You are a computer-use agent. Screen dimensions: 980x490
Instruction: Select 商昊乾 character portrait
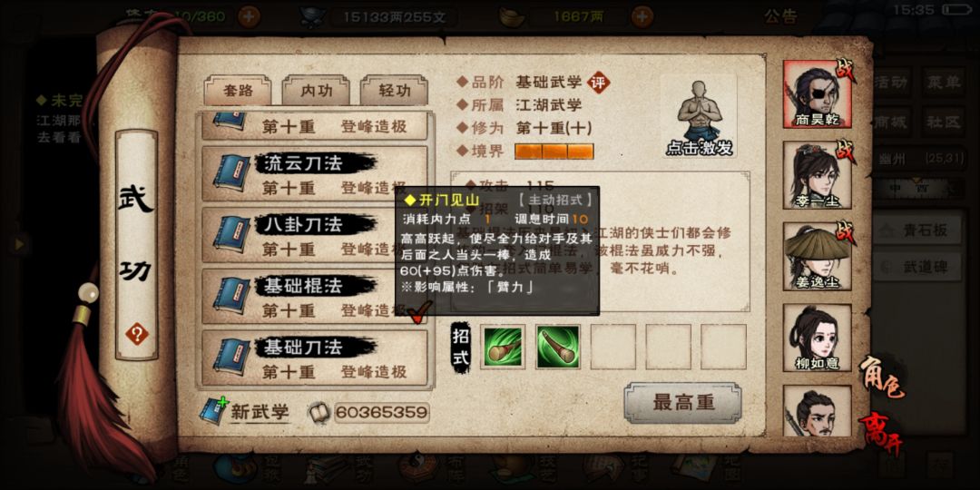817,94
